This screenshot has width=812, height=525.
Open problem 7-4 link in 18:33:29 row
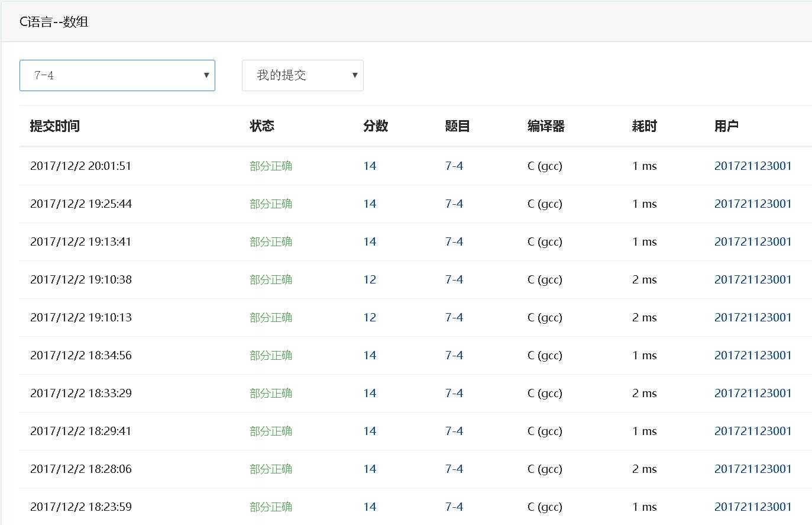[x=454, y=393]
